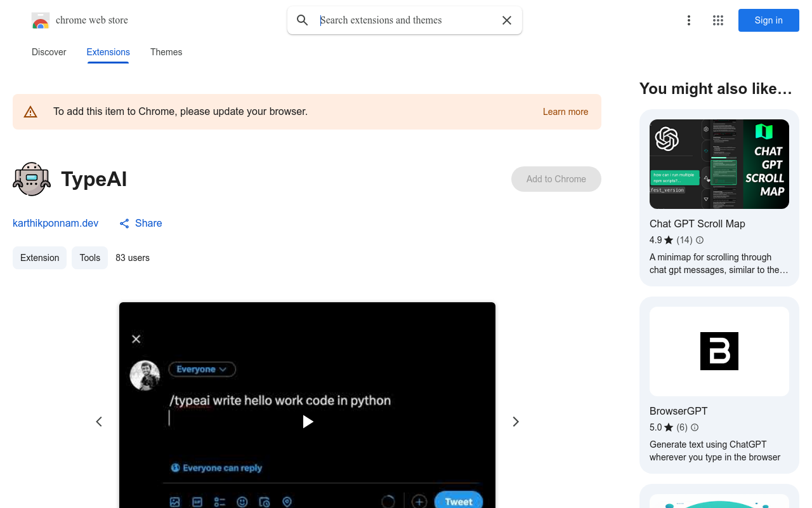The width and height of the screenshot is (812, 508).
Task: Open the BrowserGPT title
Action: click(x=679, y=411)
